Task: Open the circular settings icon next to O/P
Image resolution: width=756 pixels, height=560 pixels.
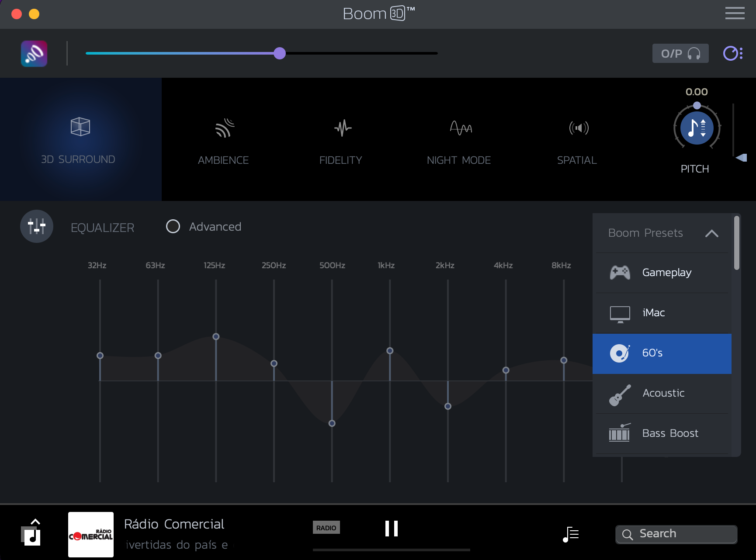Action: (732, 53)
